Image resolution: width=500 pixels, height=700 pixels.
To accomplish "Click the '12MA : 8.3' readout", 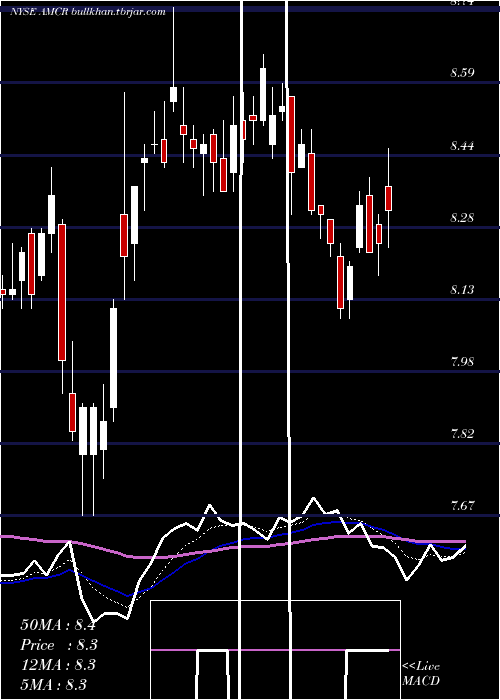I will coord(58,665).
